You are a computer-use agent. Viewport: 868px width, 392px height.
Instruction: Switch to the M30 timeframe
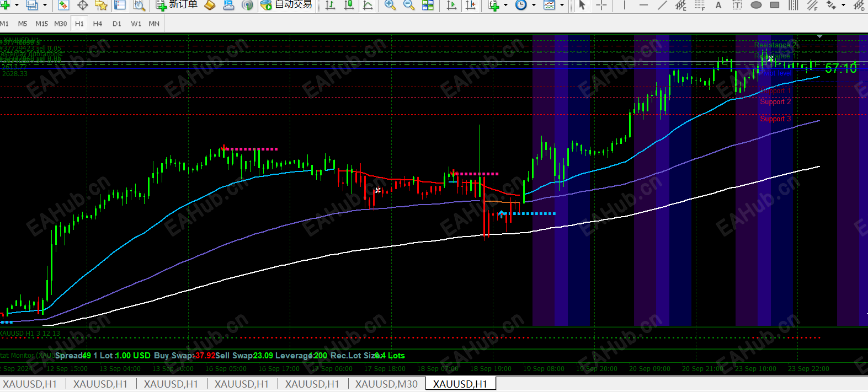(61, 24)
